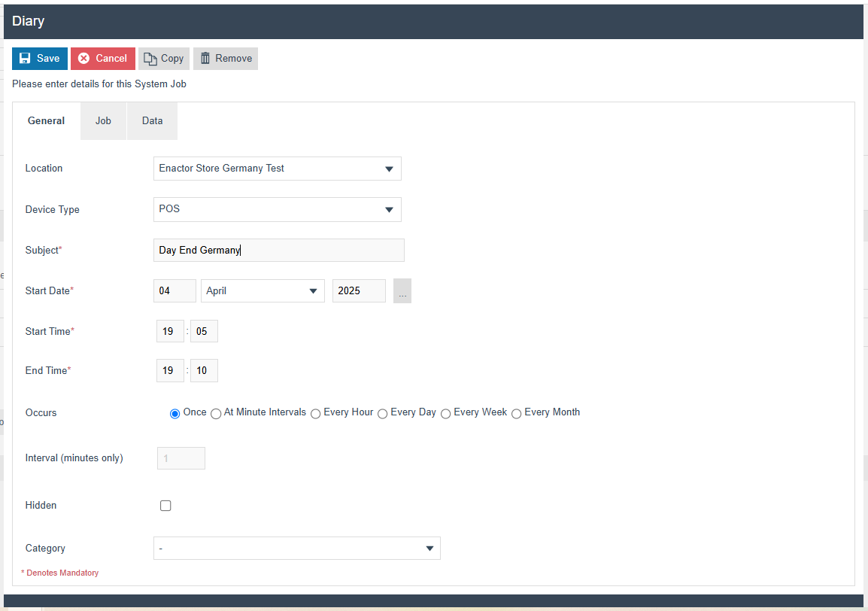Screen dimensions: 868x611
Task: Expand the Category dropdown
Action: 296,549
